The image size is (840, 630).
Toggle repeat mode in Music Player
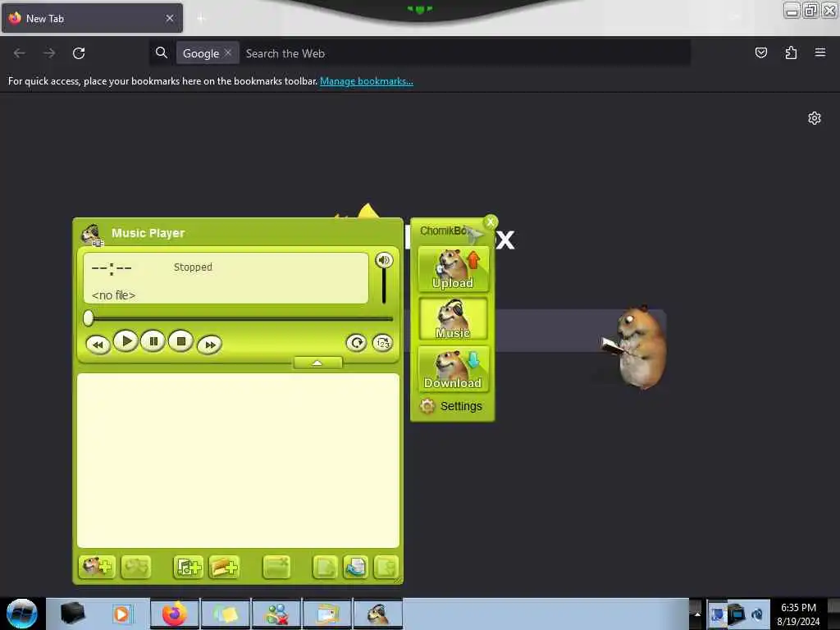(x=356, y=343)
